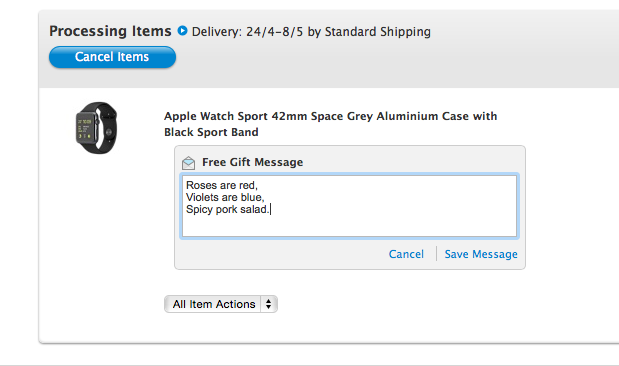The image size is (619, 366).
Task: Click the Delivery: 24/4-8/5 text
Action: [248, 32]
